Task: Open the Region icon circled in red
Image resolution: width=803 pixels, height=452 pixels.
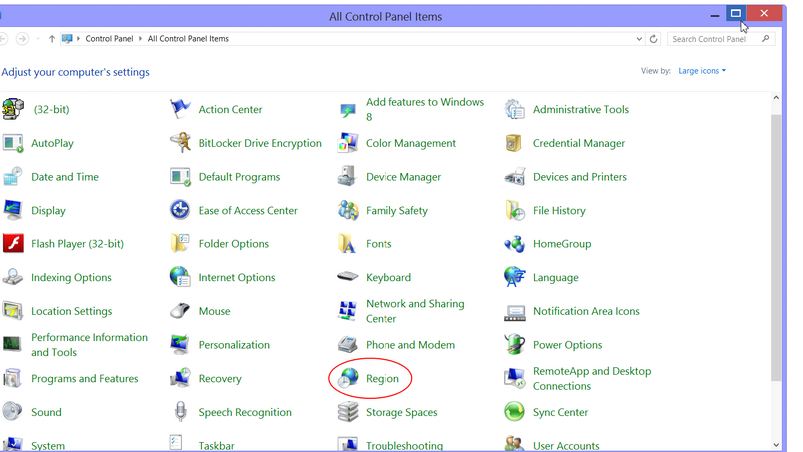Action: click(348, 378)
